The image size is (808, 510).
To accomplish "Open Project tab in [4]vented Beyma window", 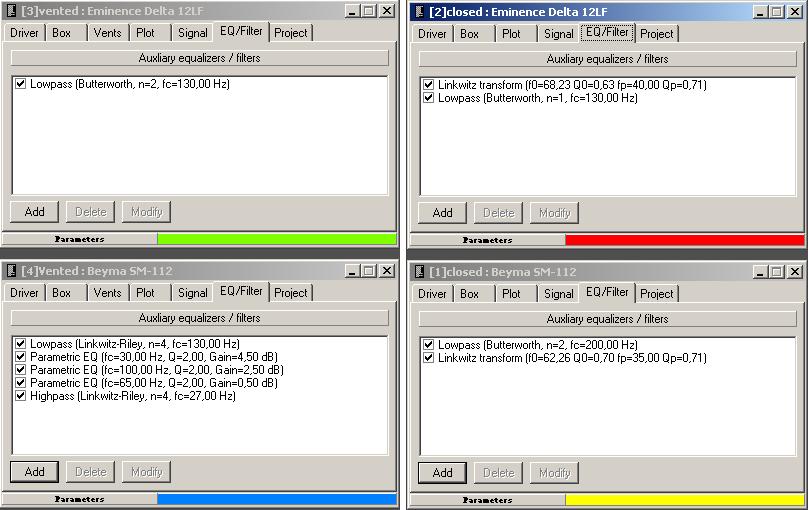I will tap(291, 293).
